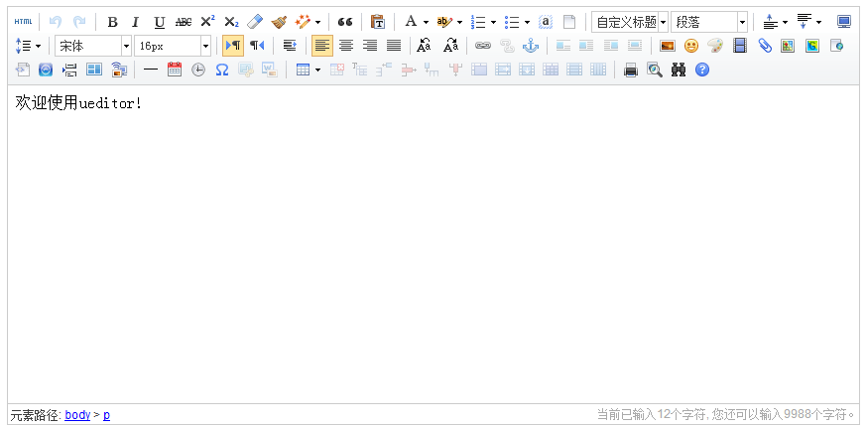Toggle subscript formatting
868x428 pixels.
click(x=231, y=22)
